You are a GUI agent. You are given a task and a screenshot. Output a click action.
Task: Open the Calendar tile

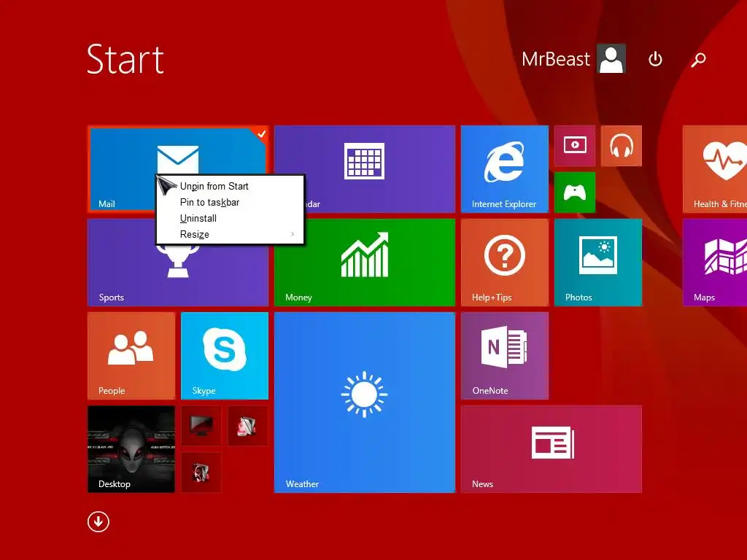tap(365, 169)
